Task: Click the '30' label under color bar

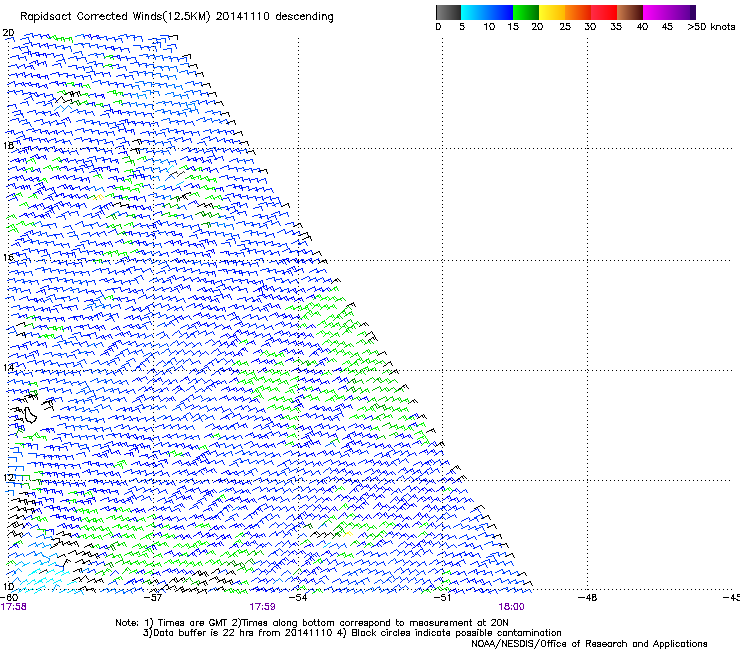Action: click(x=590, y=27)
